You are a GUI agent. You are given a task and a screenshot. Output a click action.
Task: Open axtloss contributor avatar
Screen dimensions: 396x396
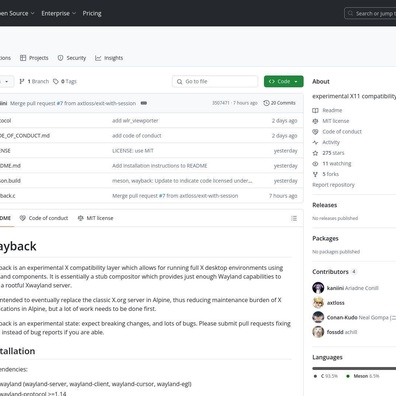(x=318, y=303)
